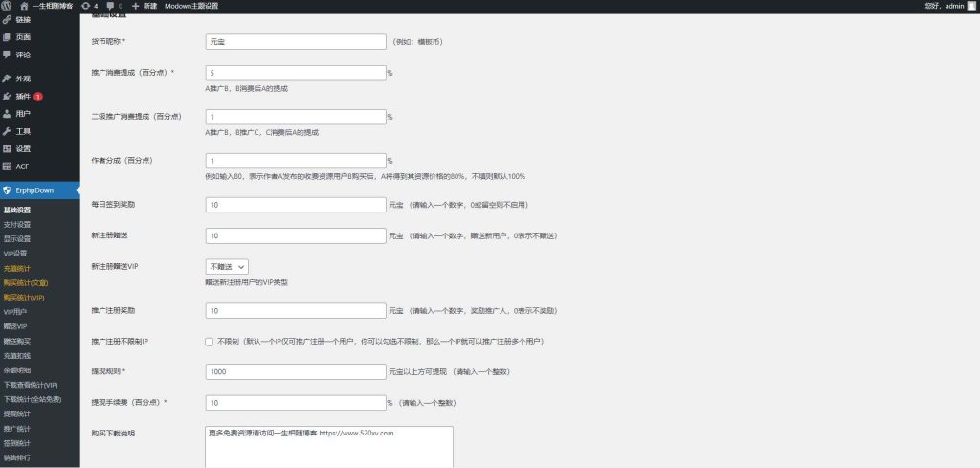Open 推广统计 submenu item

point(17,429)
